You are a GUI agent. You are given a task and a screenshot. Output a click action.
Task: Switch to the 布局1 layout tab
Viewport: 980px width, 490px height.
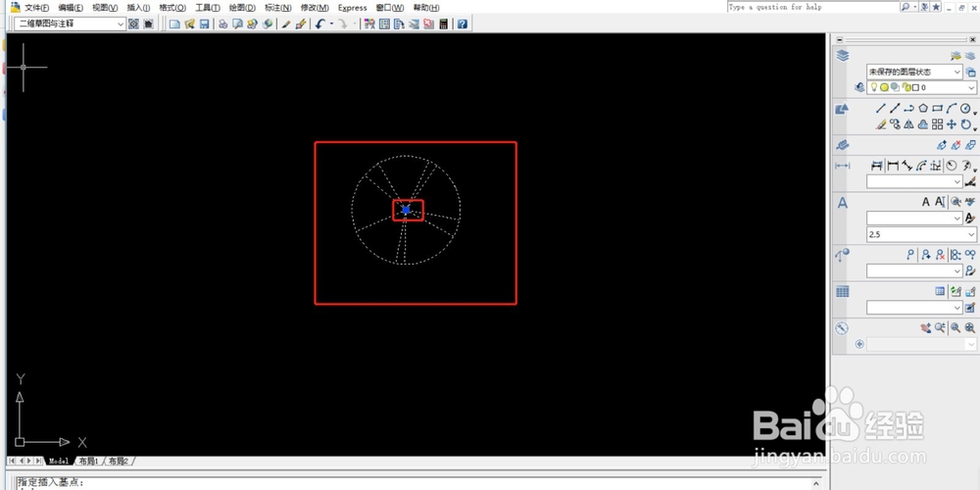point(89,462)
